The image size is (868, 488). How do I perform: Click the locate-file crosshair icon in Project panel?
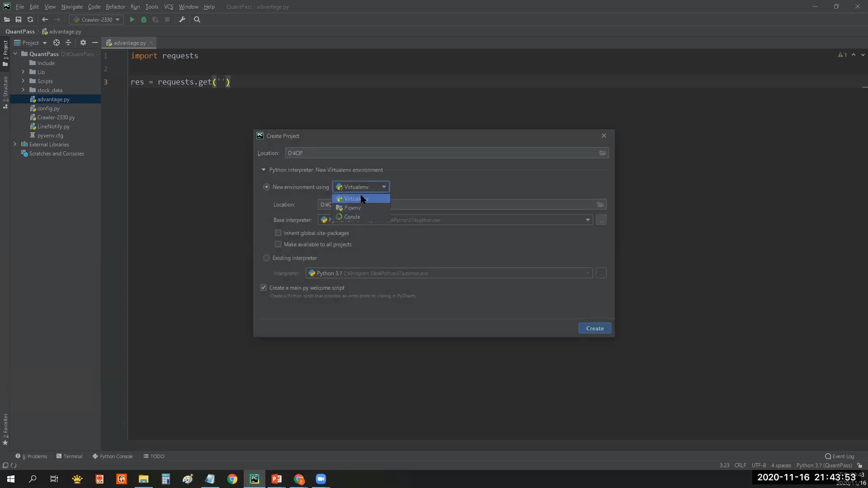coord(57,42)
